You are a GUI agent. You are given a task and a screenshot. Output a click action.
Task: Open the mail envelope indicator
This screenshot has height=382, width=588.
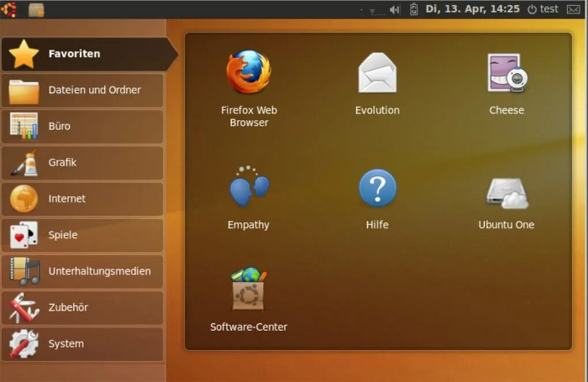pos(574,9)
